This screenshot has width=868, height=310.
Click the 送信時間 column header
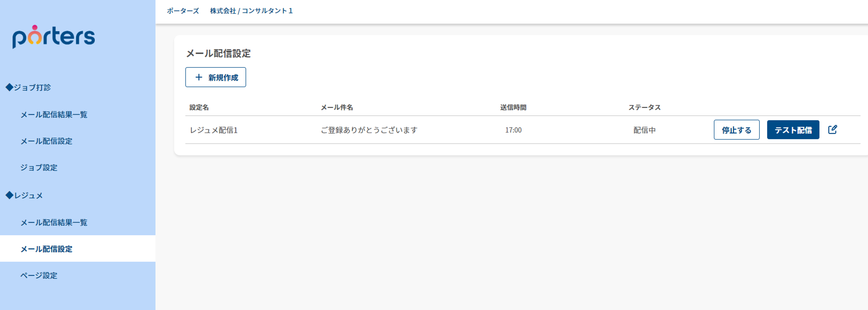(513, 107)
